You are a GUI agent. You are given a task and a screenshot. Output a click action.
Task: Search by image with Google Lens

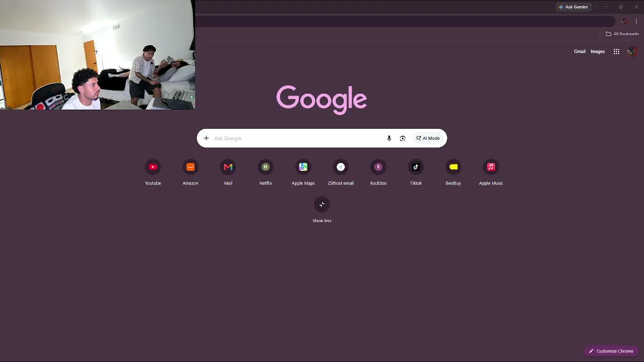coord(403,138)
